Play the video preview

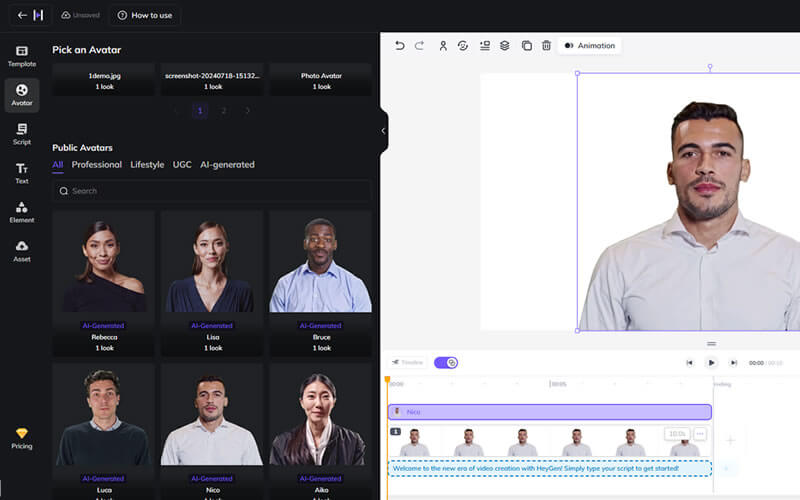(711, 363)
